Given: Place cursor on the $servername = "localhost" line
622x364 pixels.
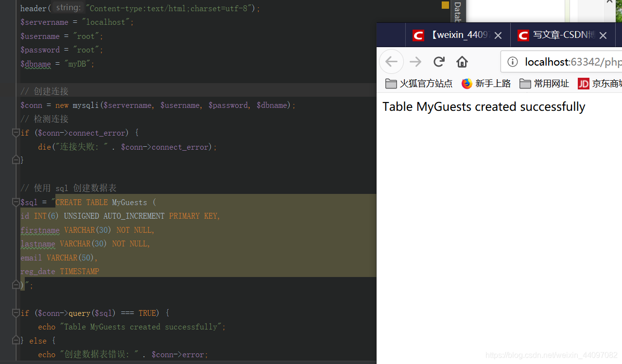Looking at the screenshot, I should tap(77, 22).
